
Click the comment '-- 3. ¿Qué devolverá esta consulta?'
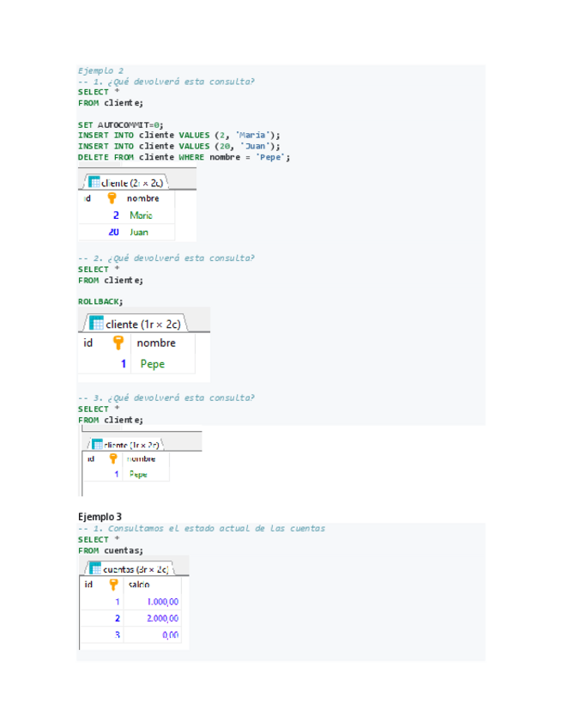click(166, 397)
